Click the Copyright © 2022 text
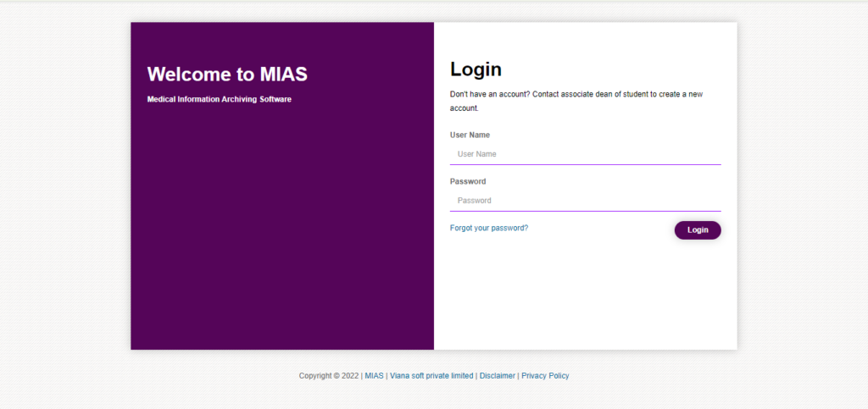 pos(329,376)
